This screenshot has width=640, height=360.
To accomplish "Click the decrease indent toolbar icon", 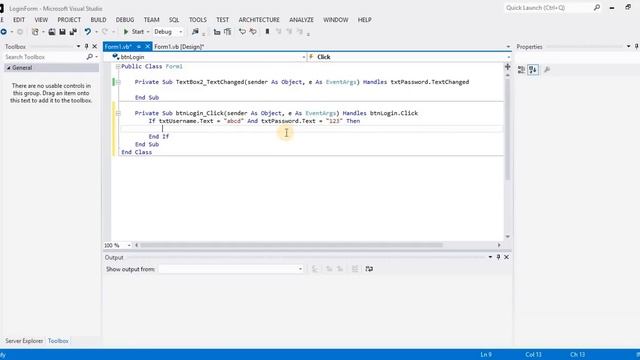I will [x=217, y=31].
